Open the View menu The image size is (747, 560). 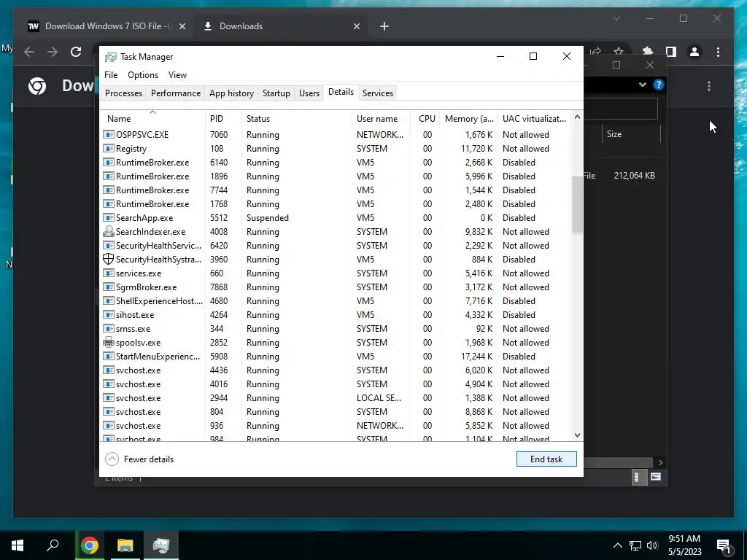click(x=177, y=75)
